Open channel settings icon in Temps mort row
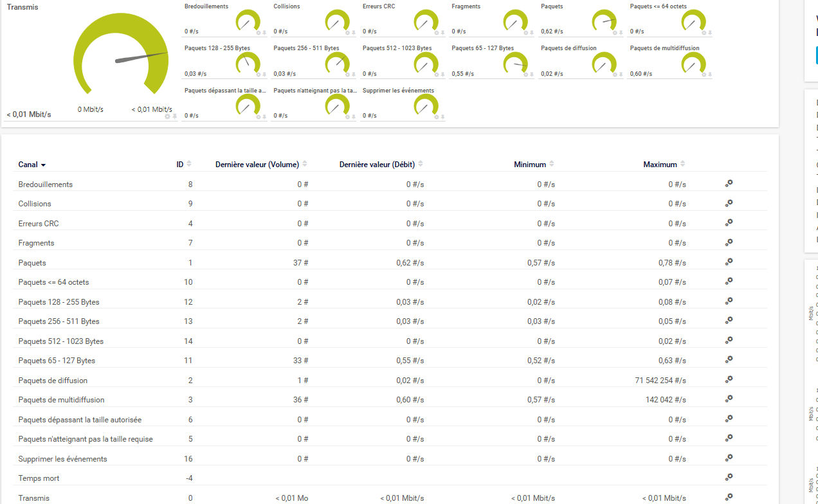 tap(729, 478)
